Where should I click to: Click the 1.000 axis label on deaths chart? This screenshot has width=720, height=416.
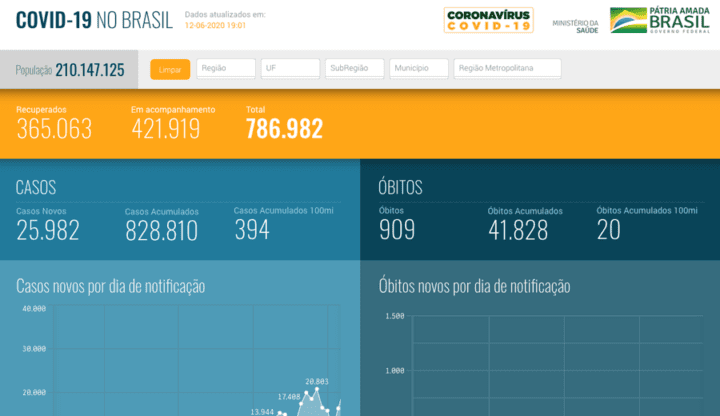[x=395, y=371]
